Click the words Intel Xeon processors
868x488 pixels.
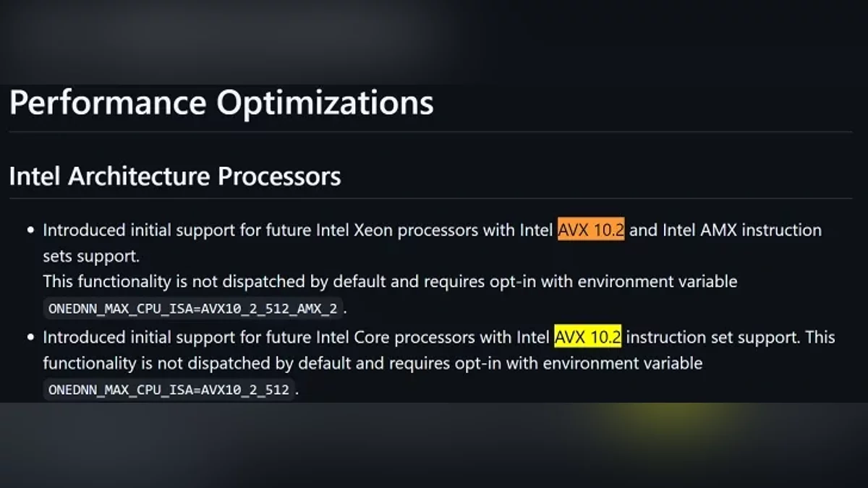pos(398,231)
